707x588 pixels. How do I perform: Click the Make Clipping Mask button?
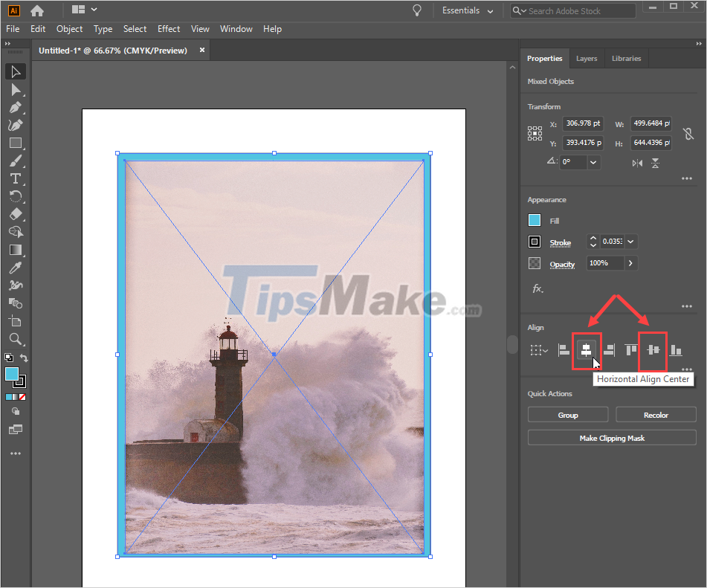pyautogui.click(x=611, y=437)
